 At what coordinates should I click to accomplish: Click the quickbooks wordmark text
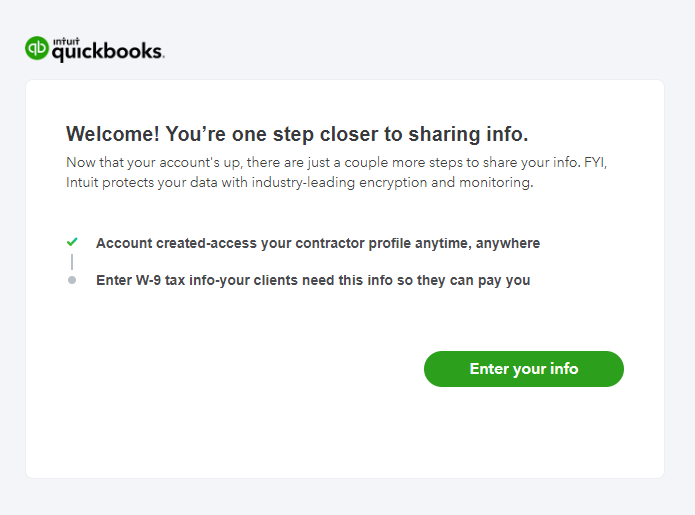108,51
